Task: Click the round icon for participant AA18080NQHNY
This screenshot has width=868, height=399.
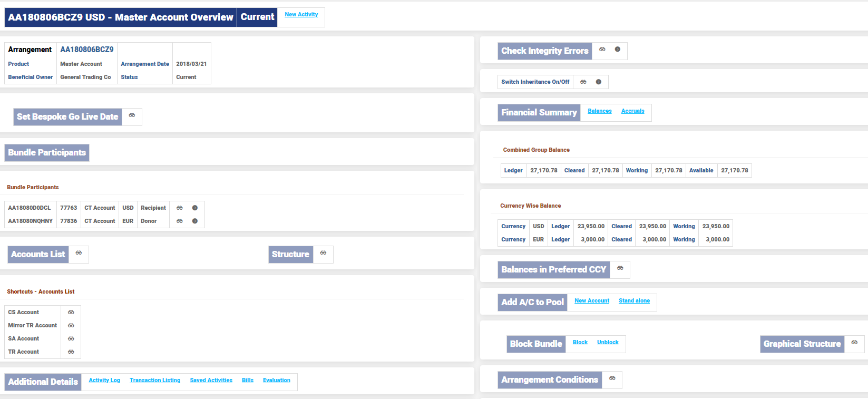Action: tap(194, 221)
